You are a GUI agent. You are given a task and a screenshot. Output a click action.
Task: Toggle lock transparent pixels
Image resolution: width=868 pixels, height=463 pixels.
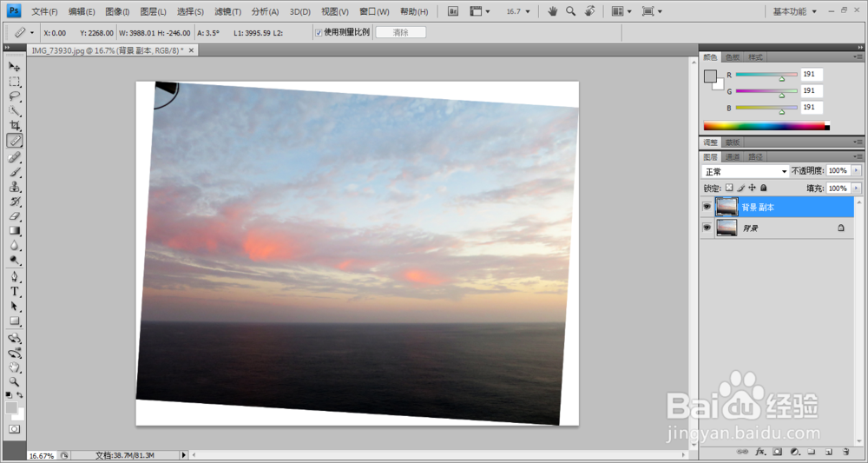729,188
